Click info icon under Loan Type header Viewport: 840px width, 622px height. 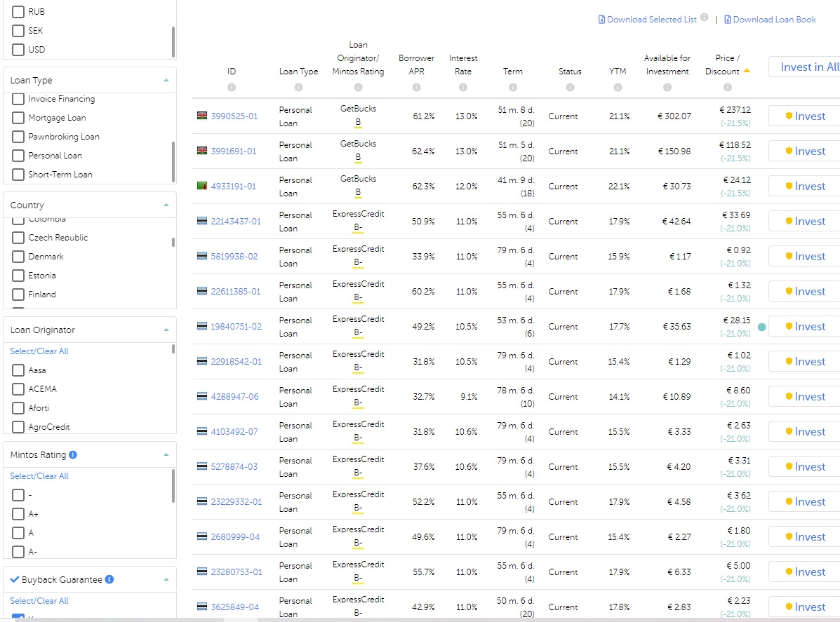tap(298, 87)
